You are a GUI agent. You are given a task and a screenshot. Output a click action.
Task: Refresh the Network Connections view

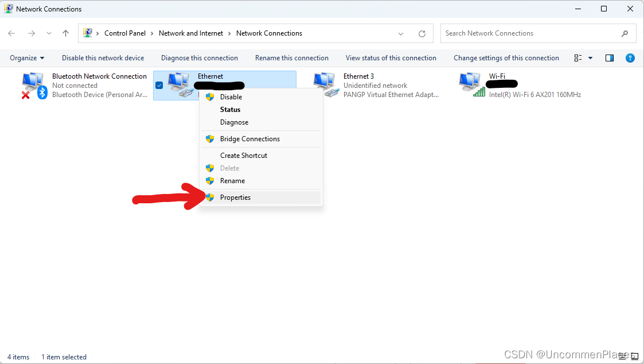(x=422, y=34)
